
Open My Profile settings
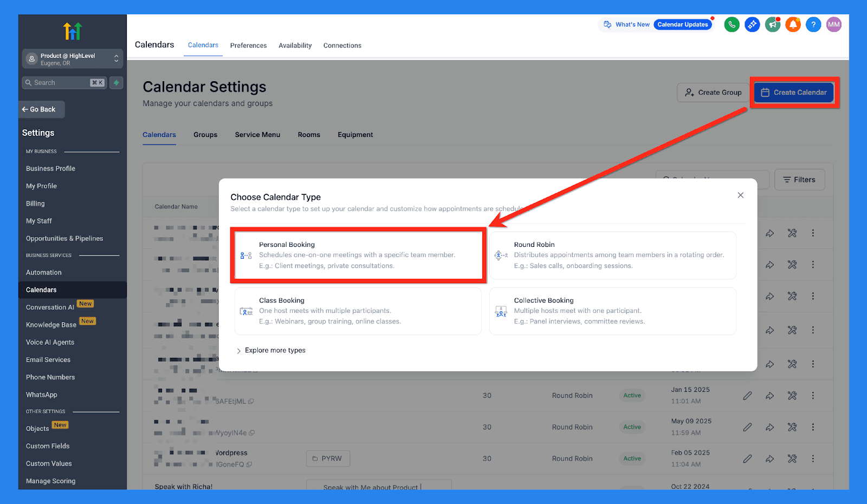pyautogui.click(x=41, y=186)
